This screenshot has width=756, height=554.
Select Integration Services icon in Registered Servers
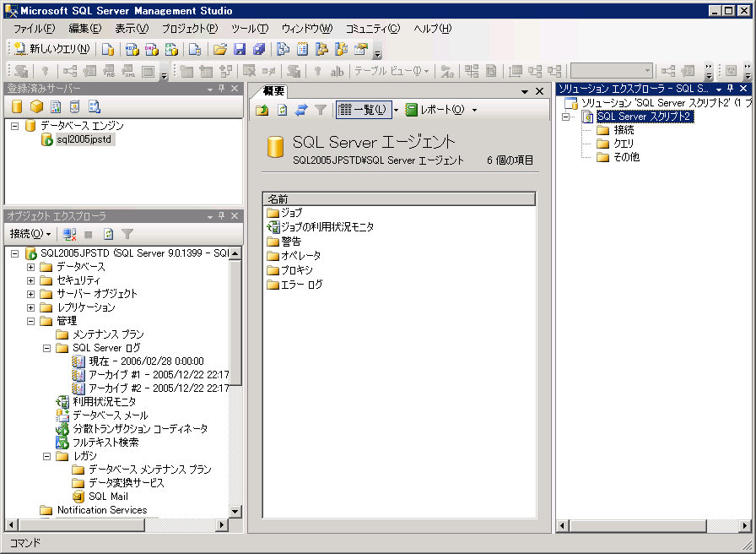tap(94, 106)
